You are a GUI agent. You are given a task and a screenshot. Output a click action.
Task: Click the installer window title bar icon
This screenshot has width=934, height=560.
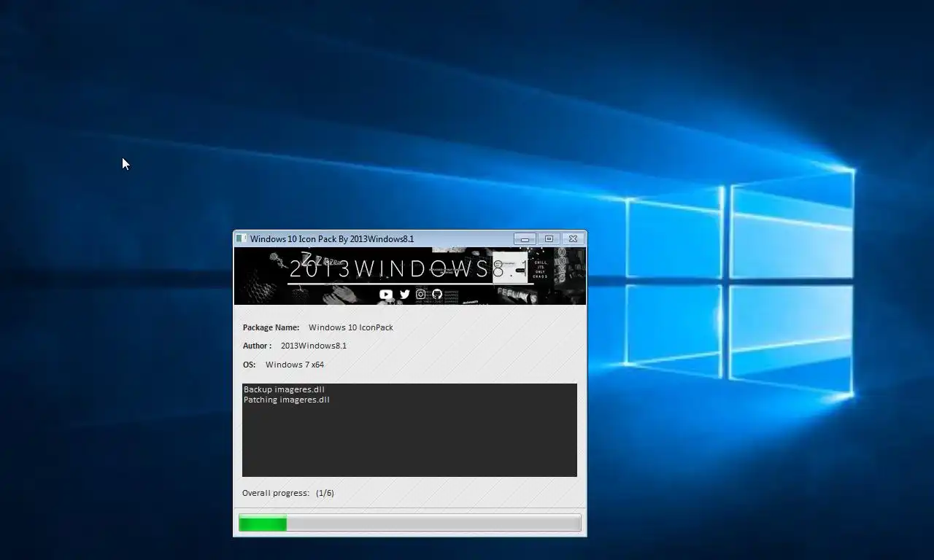coord(241,238)
